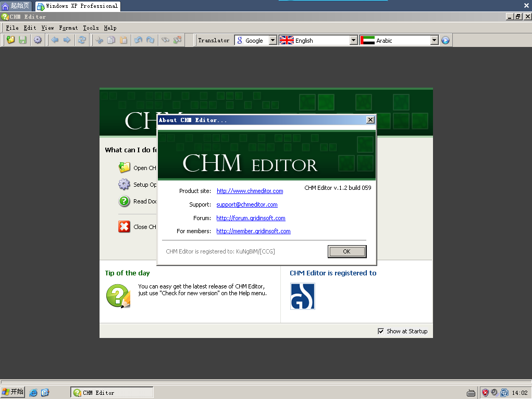The image size is (532, 399).
Task: Click the Find binoculars icon
Action: coord(165,40)
